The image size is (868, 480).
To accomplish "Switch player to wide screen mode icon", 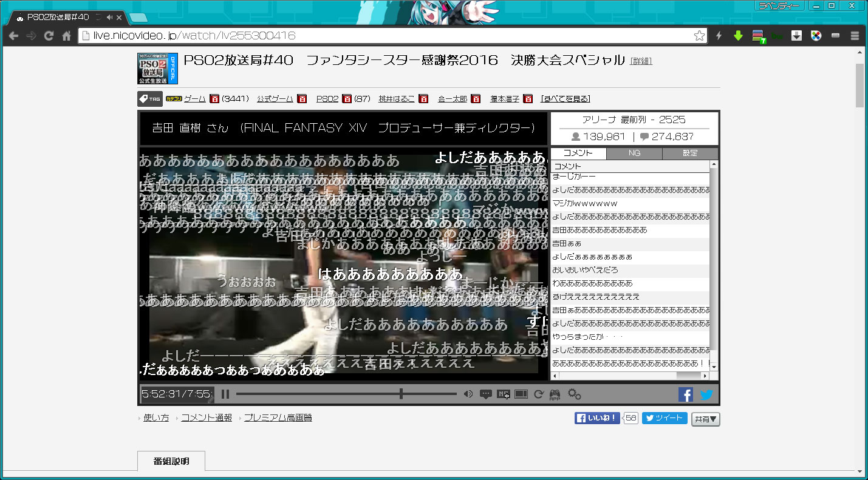I will (x=521, y=394).
